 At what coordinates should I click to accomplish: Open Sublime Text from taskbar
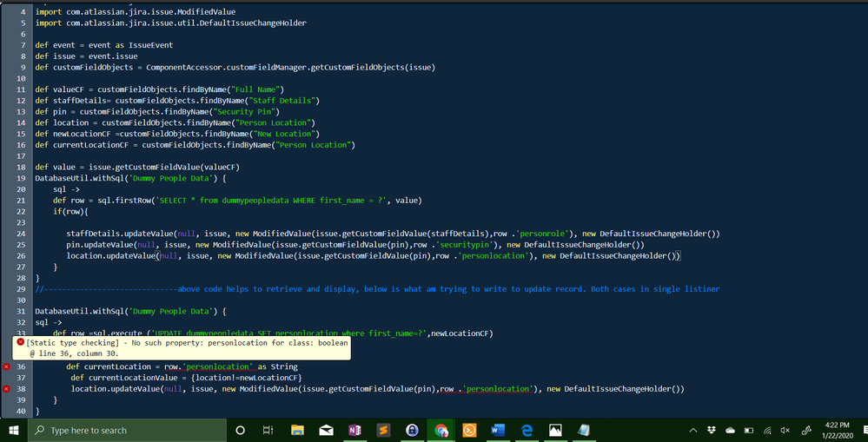(384, 430)
